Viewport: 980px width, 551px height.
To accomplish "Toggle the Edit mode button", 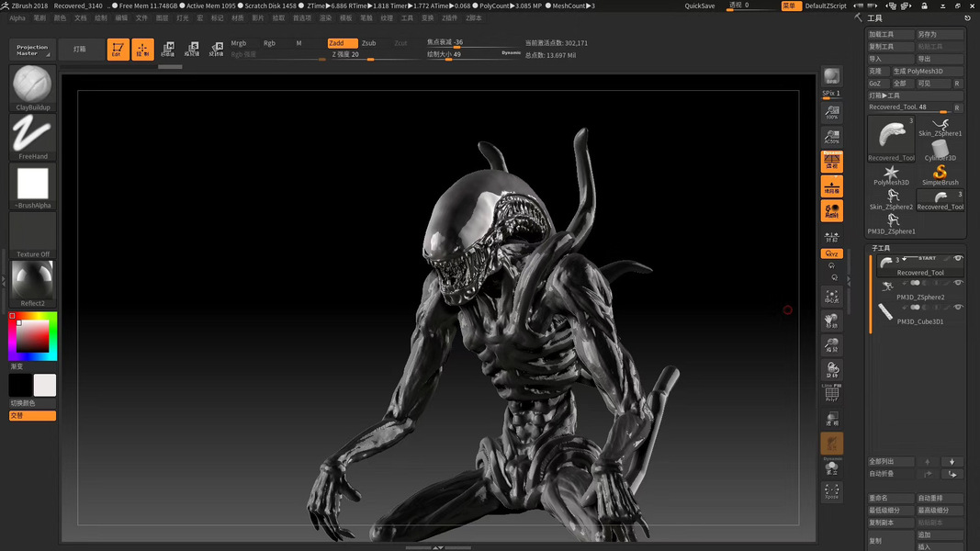I will (x=118, y=50).
